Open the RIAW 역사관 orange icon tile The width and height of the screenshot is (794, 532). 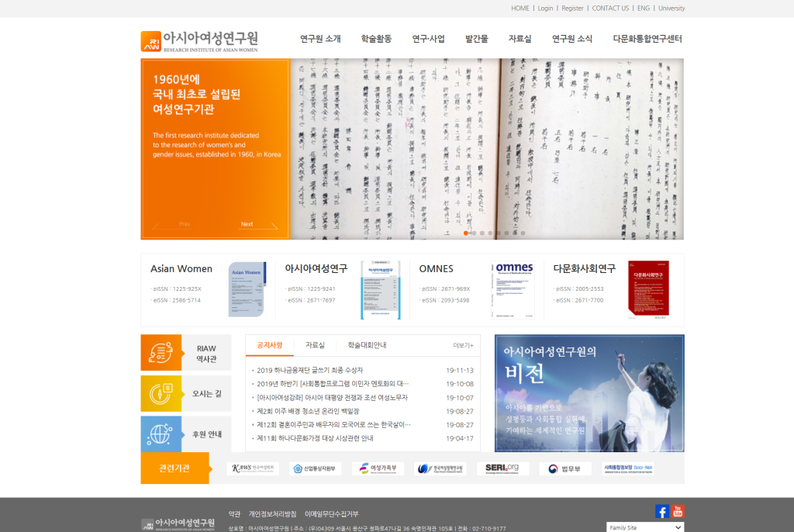tap(161, 353)
